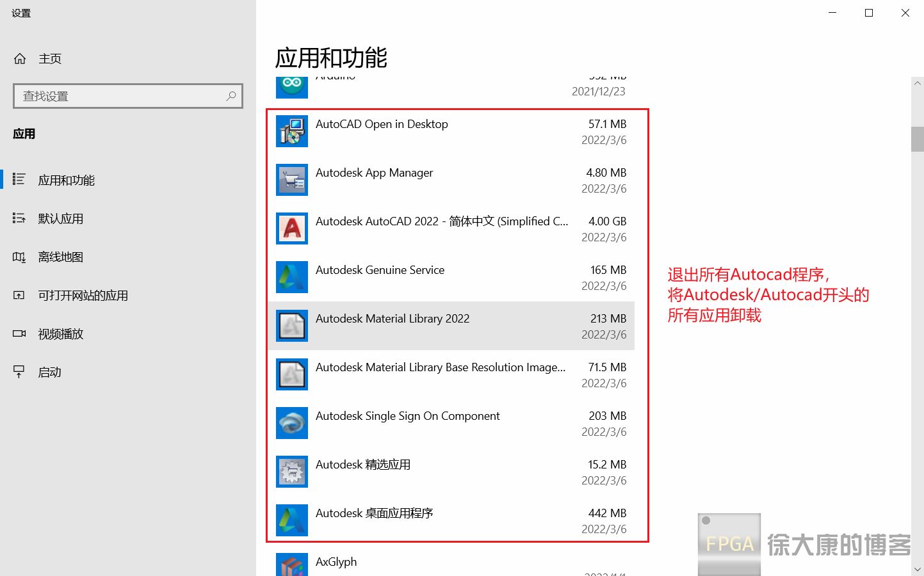Screen dimensions: 924x576
Task: Click the 应用和功能 list icon
Action: (19, 179)
